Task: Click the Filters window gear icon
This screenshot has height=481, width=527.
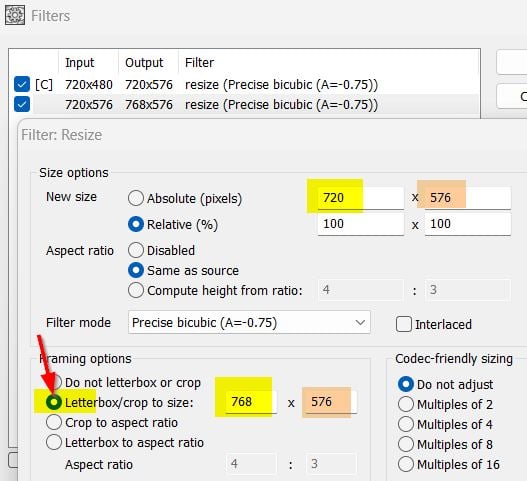Action: point(15,15)
